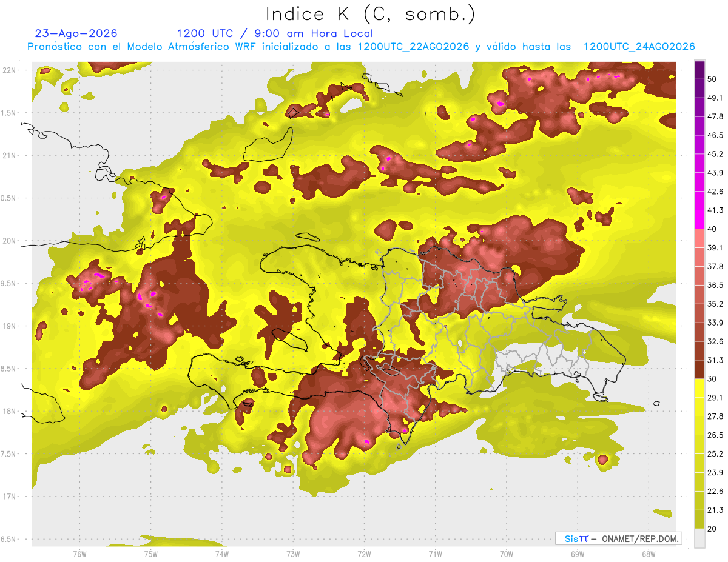Click the colorbar value "26.5"
728x562 pixels.
coord(715,435)
